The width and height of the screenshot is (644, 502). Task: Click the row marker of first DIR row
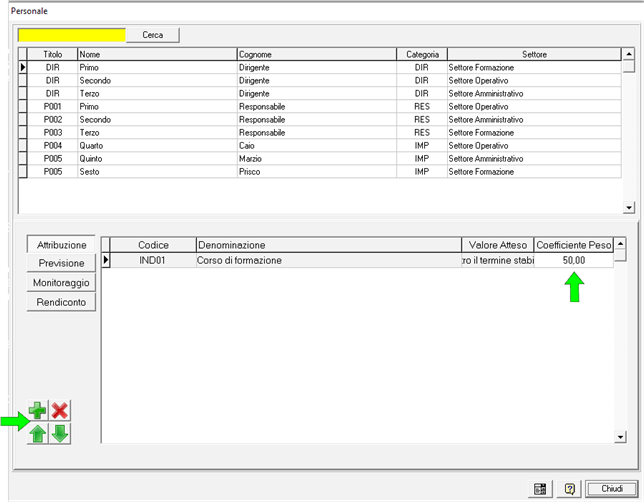(x=23, y=67)
